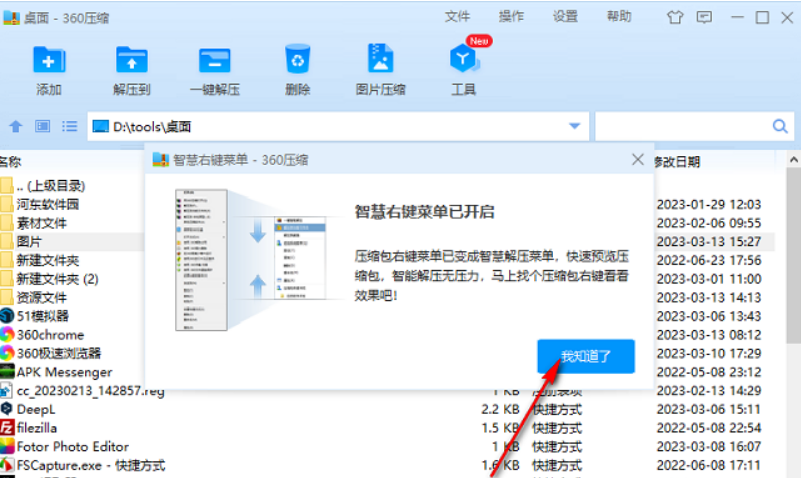Viewport: 801px width, 478px height.
Task: Select the filezilla icon in file list
Action: (x=7, y=427)
